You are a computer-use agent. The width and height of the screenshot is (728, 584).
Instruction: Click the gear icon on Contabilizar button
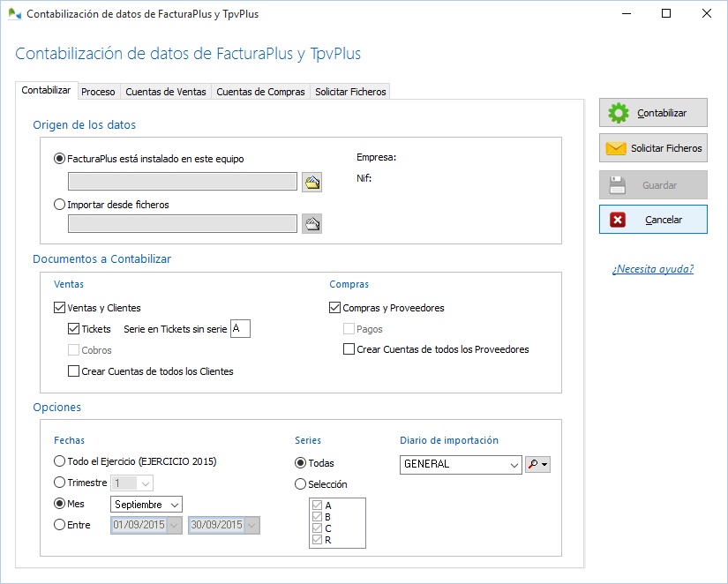(x=619, y=112)
